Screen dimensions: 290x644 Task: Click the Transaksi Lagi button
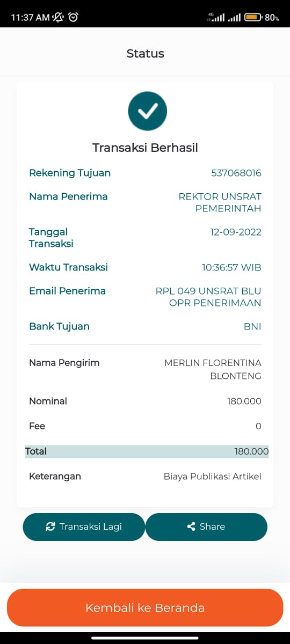(84, 526)
